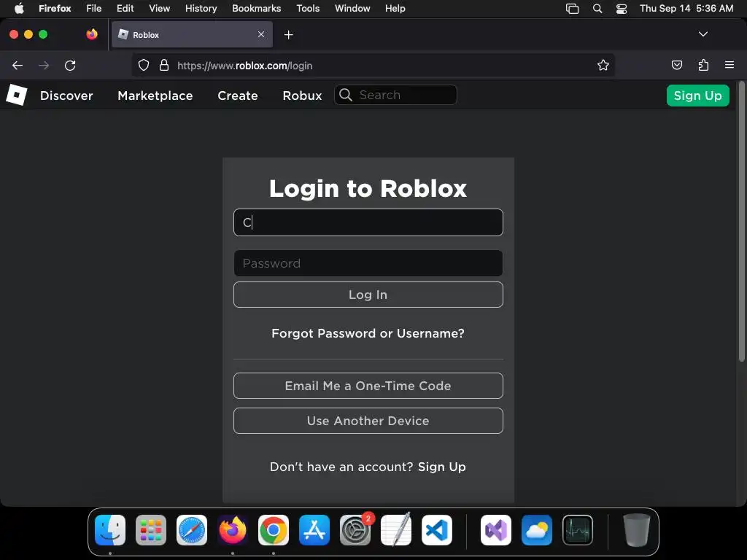
Task: Close the Roblox tab
Action: coord(261,34)
